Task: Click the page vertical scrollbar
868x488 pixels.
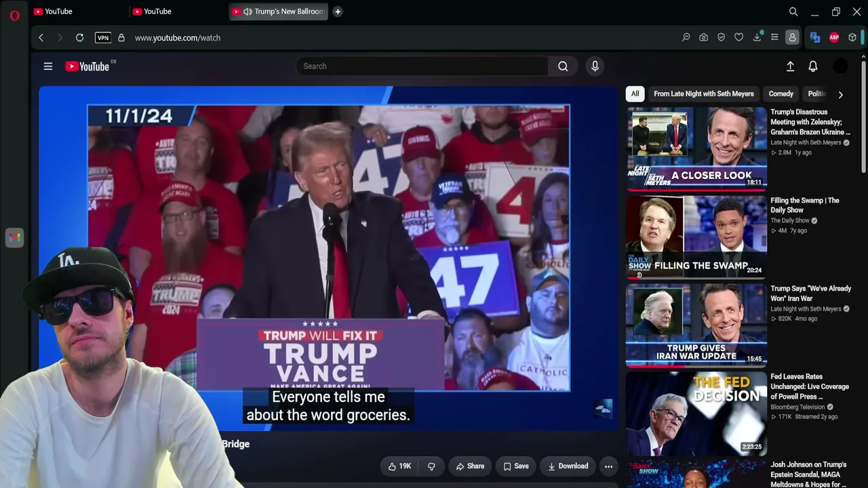Action: 864,115
